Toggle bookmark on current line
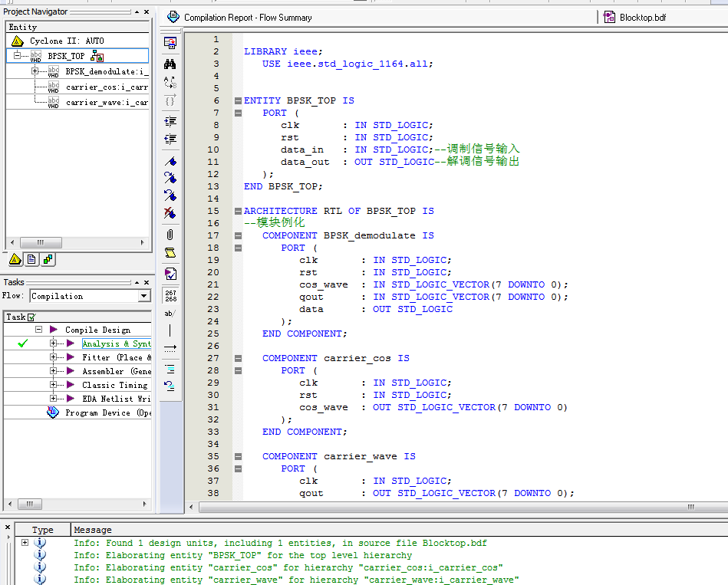This screenshot has width=728, height=585. pos(170,161)
